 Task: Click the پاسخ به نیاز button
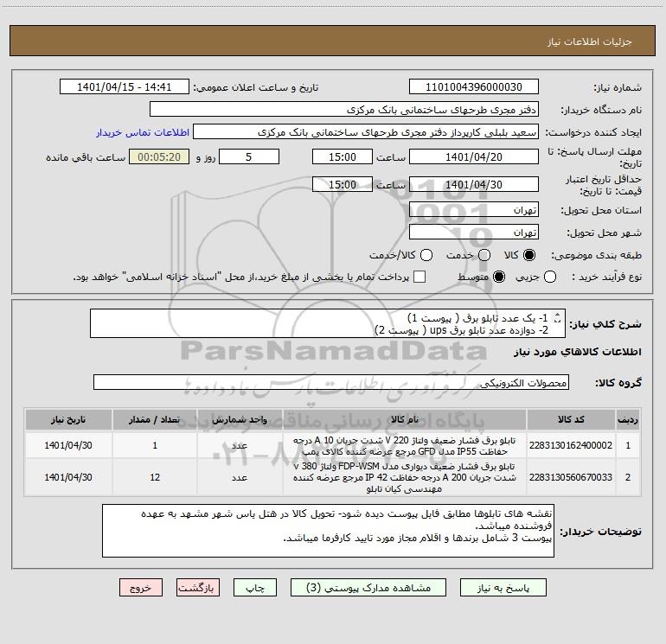tap(503, 588)
